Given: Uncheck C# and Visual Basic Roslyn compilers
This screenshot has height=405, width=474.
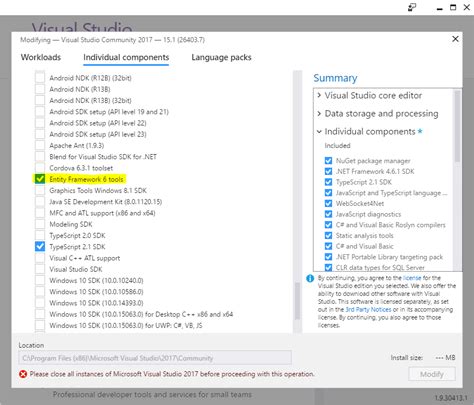Looking at the screenshot, I should (328, 225).
